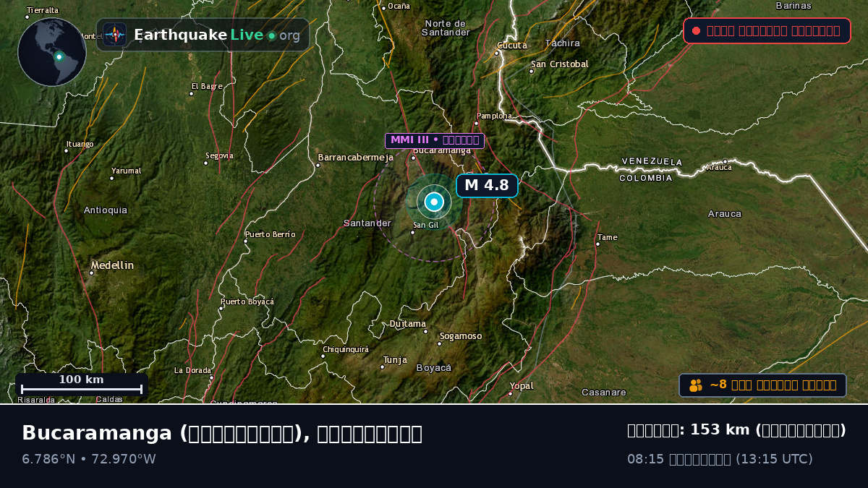Click the EarthquakeLive compass logo icon
The height and width of the screenshot is (488, 868).
(114, 35)
